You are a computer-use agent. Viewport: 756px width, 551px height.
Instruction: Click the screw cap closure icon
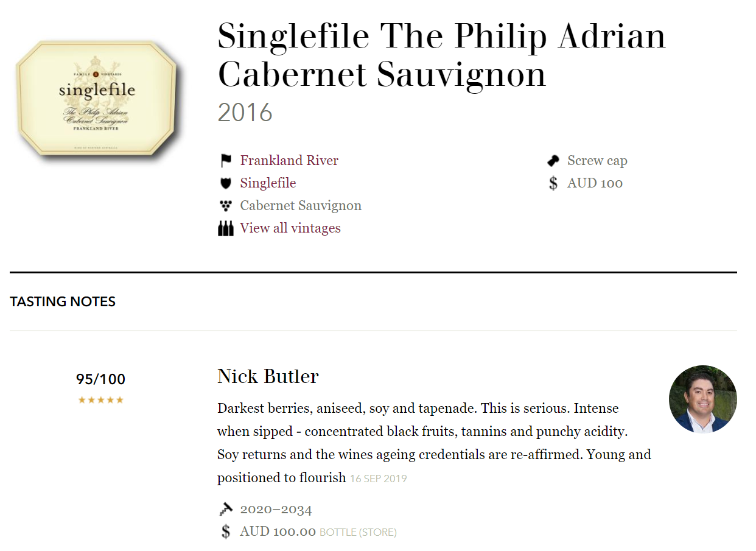coord(553,161)
